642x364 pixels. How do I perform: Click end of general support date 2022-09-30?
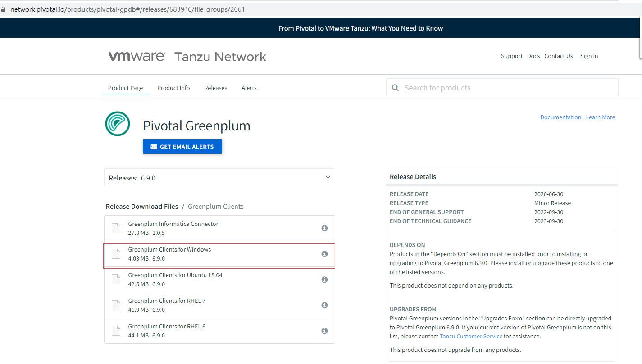549,212
